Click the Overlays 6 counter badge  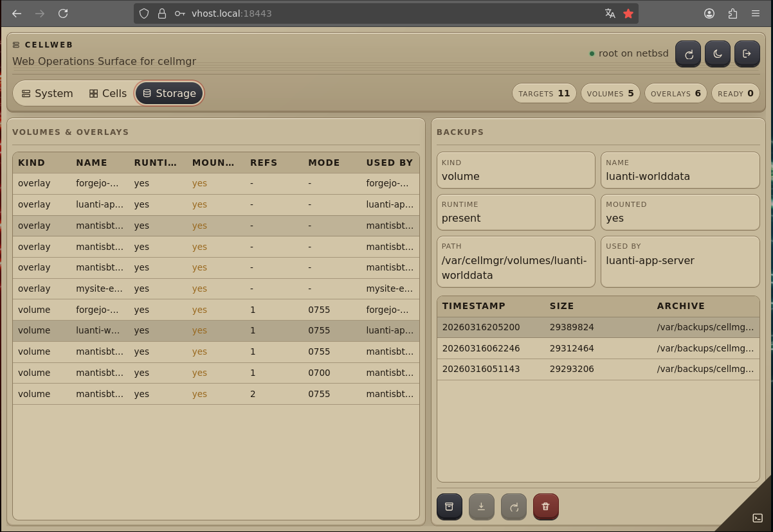click(x=675, y=93)
